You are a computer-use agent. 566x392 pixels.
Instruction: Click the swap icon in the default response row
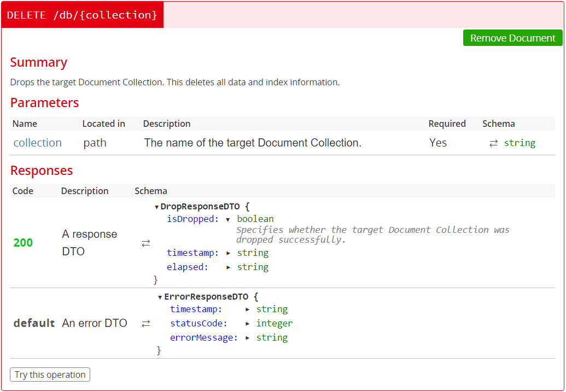[x=145, y=324]
